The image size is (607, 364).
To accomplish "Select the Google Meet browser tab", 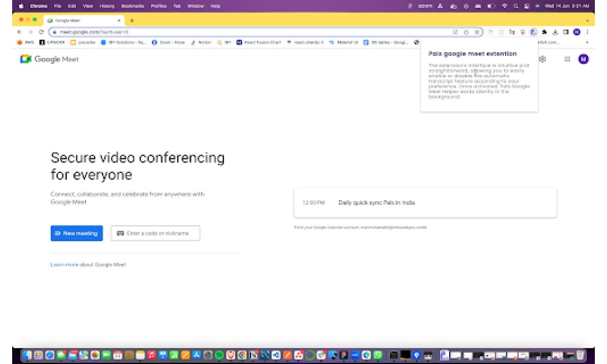I will coord(83,21).
